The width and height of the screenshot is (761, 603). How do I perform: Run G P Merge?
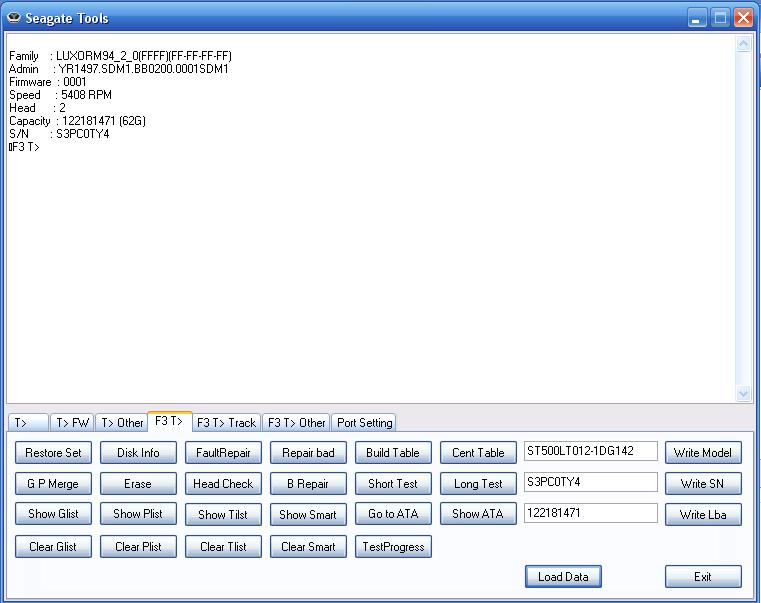coord(53,484)
